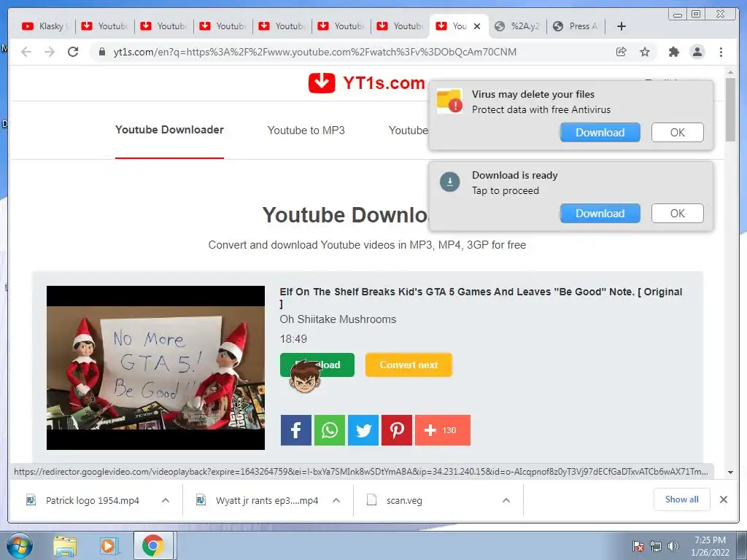Click the page scrollbar thumb
The height and width of the screenshot is (560, 747).
(730, 109)
